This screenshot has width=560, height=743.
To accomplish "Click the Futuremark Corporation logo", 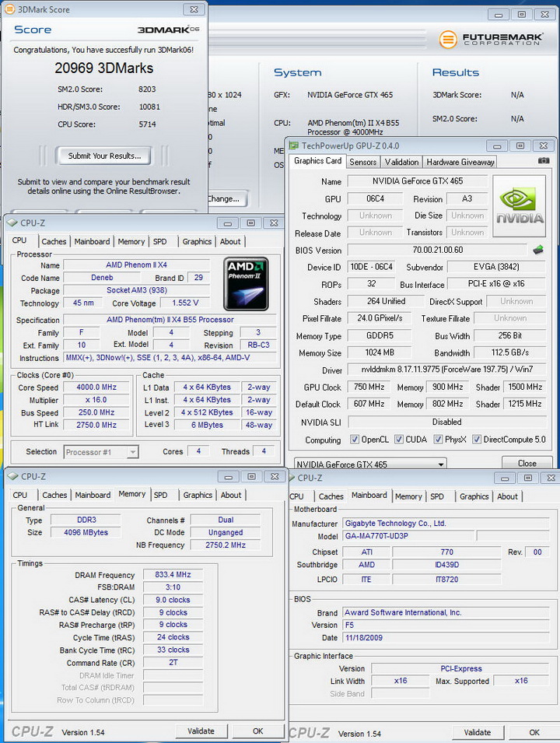I will click(x=491, y=39).
